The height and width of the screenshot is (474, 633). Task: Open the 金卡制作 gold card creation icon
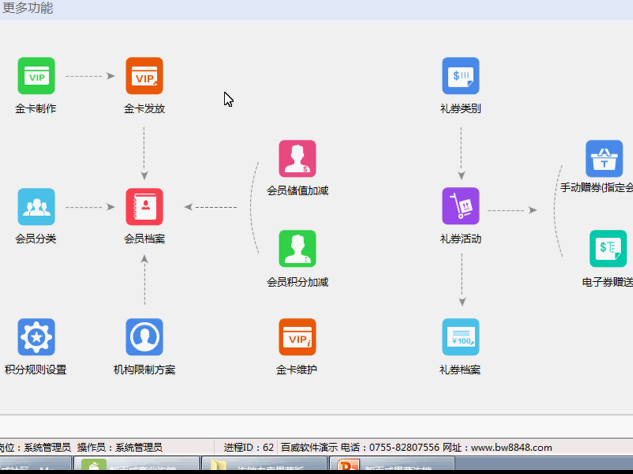coord(36,76)
